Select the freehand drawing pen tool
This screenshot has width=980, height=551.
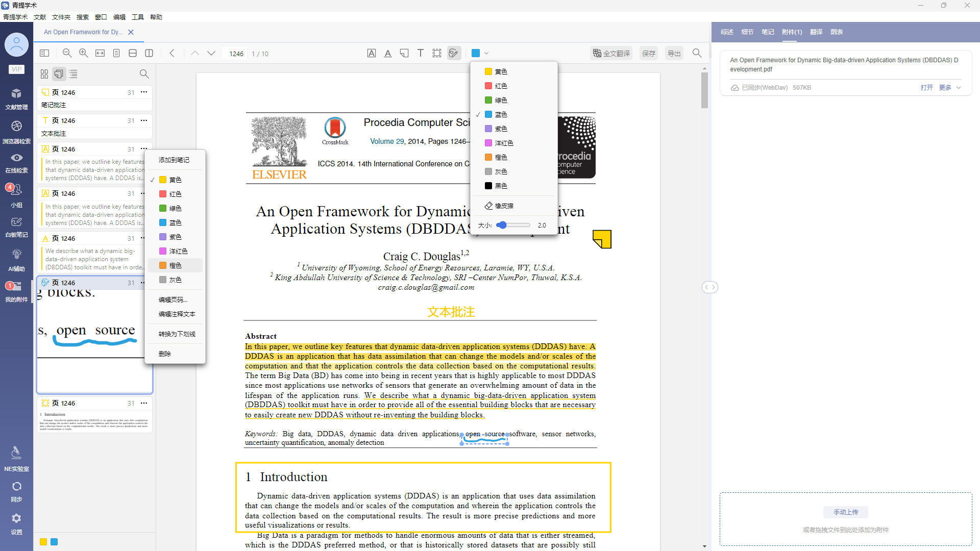point(453,53)
